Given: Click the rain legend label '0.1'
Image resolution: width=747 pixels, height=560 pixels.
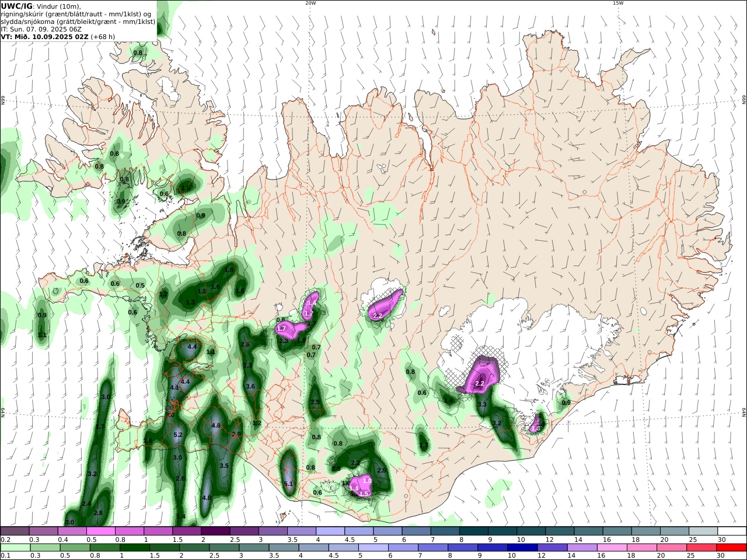Looking at the screenshot, I should pos(4,555).
